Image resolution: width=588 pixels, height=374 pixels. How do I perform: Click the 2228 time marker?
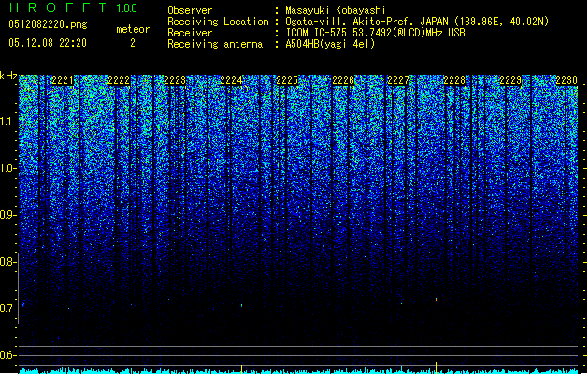coord(454,80)
